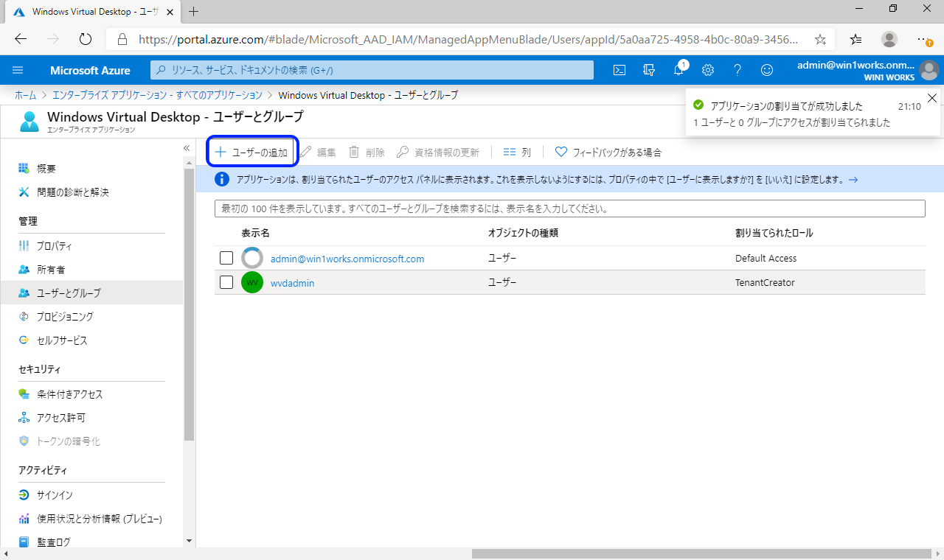Click the TenantCreator role cell
This screenshot has width=944, height=560.
point(765,283)
